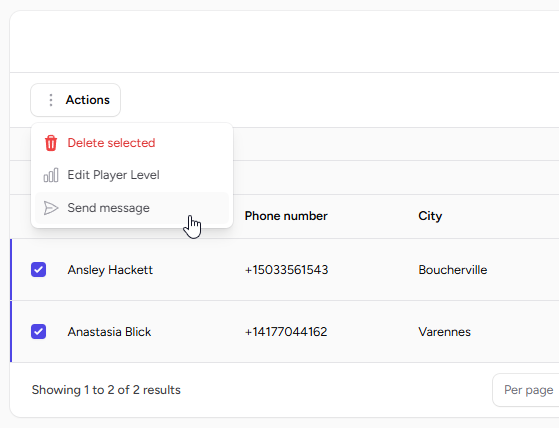Click the phone number +15033561543
The width and height of the screenshot is (559, 428).
(x=286, y=270)
